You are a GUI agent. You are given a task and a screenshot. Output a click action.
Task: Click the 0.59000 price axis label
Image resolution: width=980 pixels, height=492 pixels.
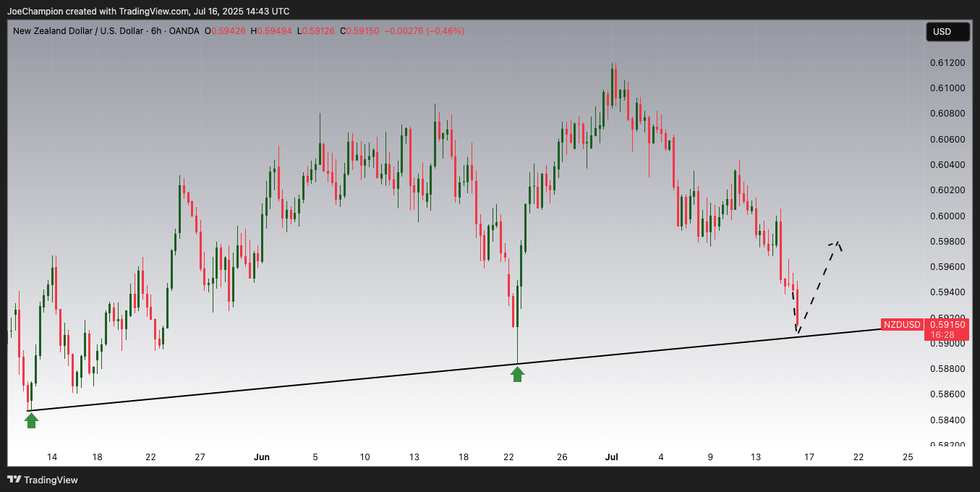[946, 343]
